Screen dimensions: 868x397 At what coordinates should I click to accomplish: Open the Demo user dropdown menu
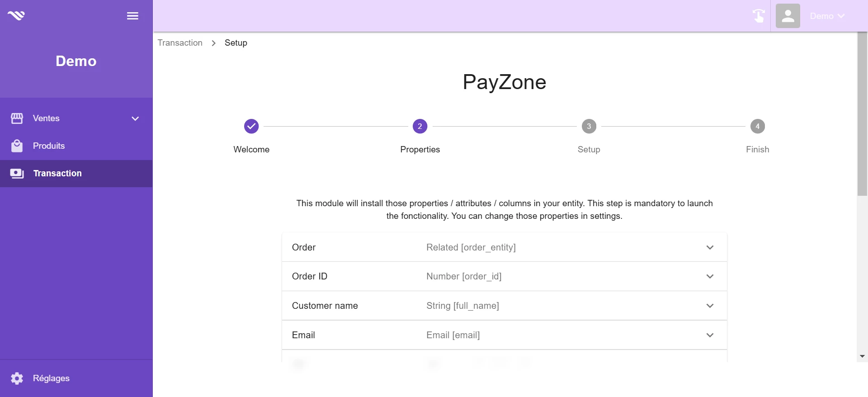coord(827,16)
